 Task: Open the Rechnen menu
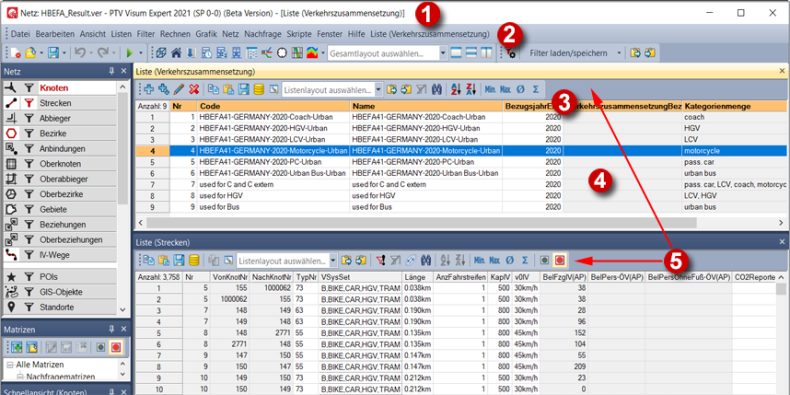tap(175, 34)
